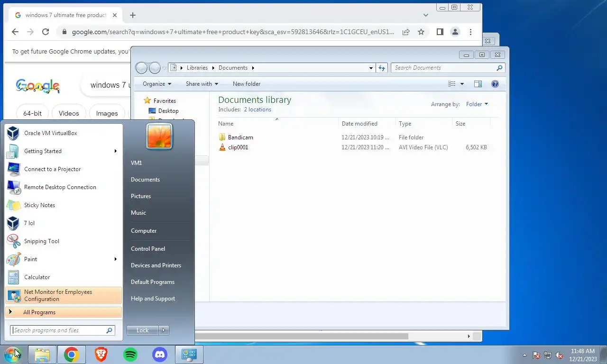
Task: Launch Connect to a Projector
Action: pos(64,169)
